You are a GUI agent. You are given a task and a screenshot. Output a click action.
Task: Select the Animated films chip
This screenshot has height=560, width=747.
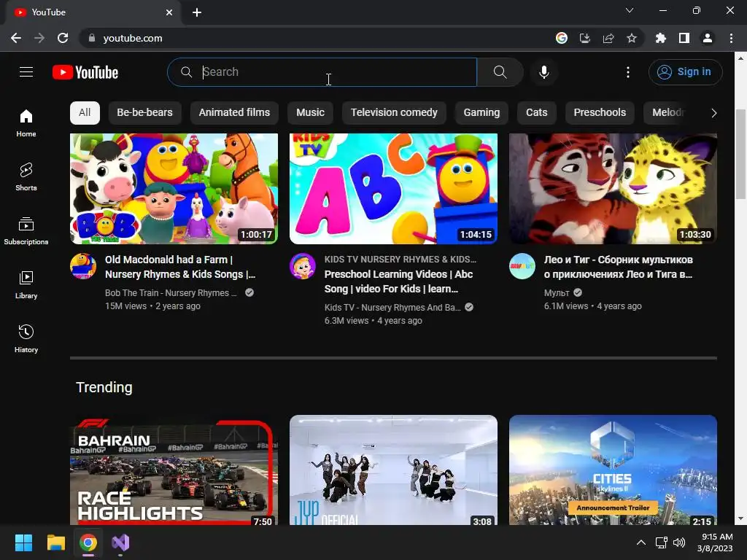click(234, 113)
